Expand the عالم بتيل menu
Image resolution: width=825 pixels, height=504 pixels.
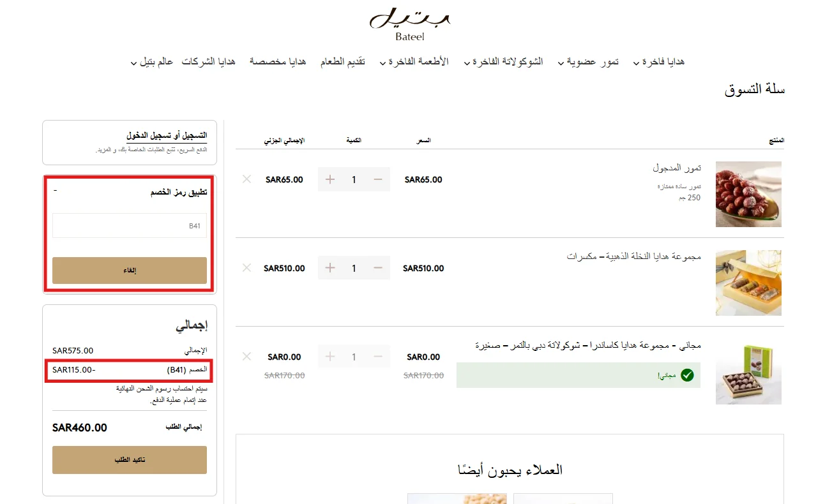tap(152, 62)
